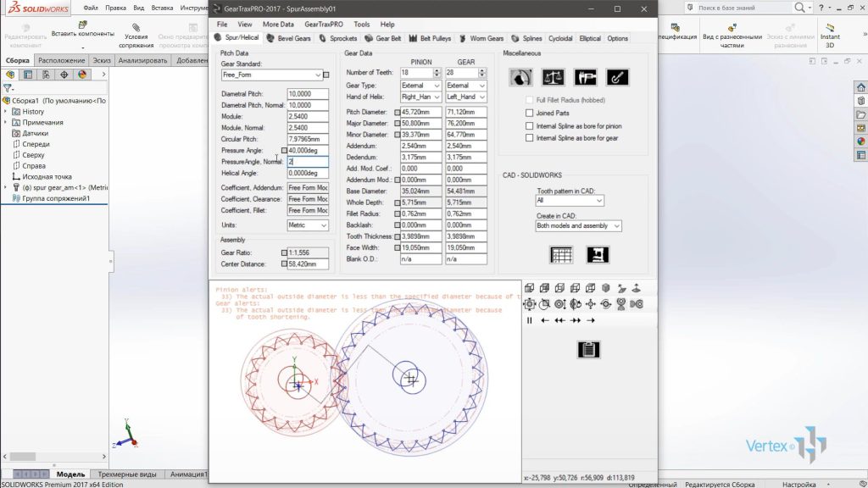868x488 pixels.
Task: Check the Joined Parts checkbox
Action: pyautogui.click(x=529, y=113)
